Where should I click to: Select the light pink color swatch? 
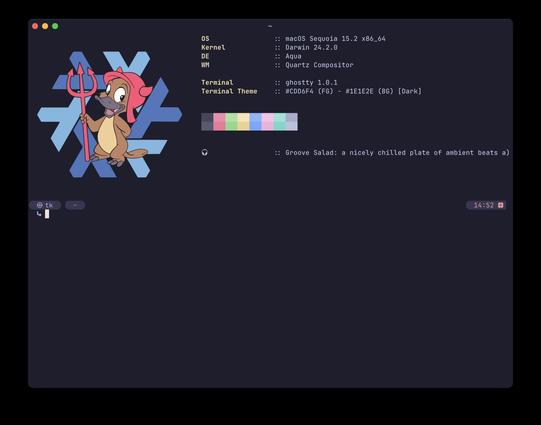(x=267, y=122)
